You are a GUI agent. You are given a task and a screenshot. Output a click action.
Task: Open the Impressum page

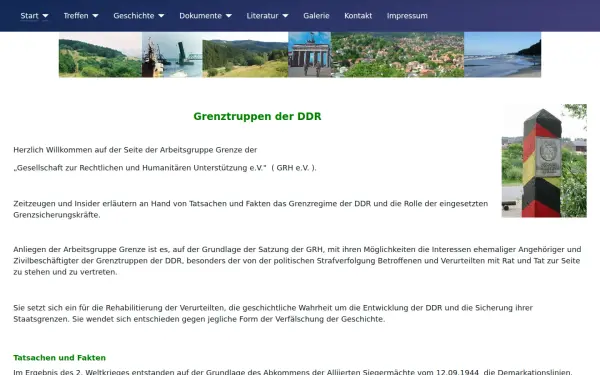tap(407, 16)
